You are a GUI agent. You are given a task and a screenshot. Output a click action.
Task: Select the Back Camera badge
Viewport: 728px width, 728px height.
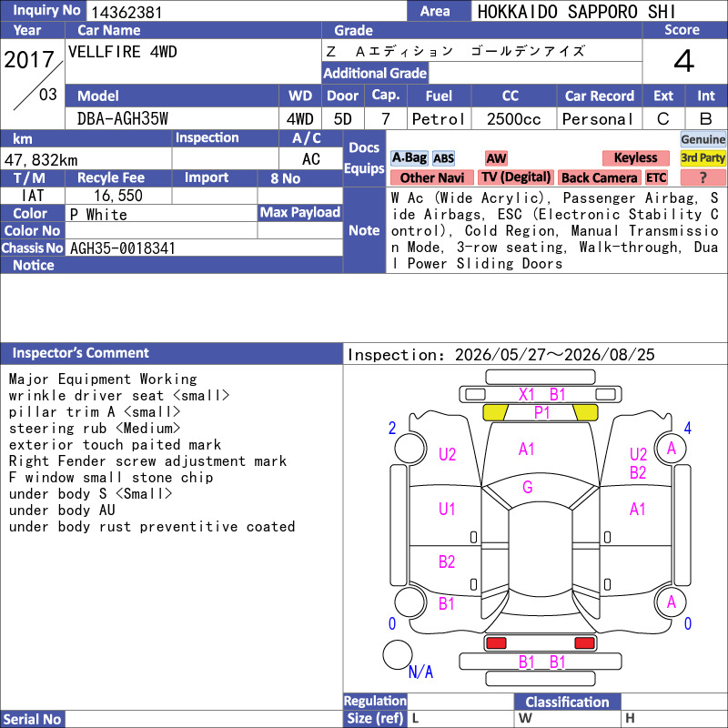[599, 177]
